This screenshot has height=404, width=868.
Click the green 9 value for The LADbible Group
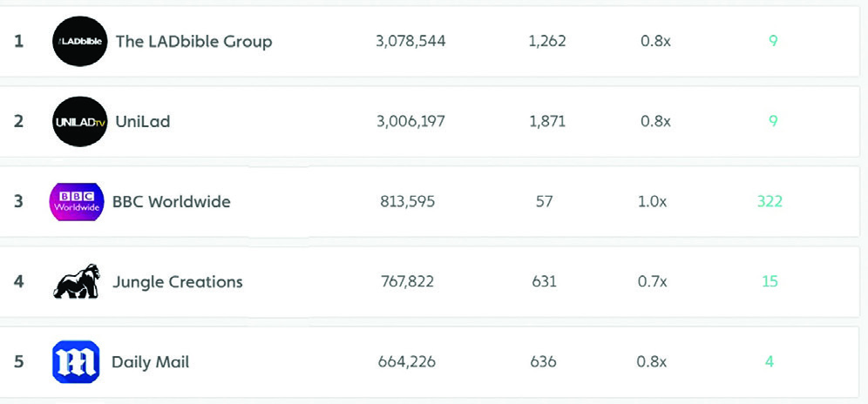point(773,42)
